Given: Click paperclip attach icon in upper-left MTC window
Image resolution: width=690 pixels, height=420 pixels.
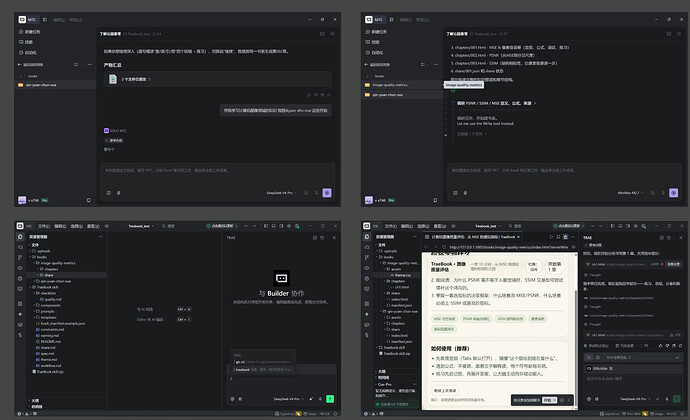Looking at the screenshot, I should click(118, 193).
